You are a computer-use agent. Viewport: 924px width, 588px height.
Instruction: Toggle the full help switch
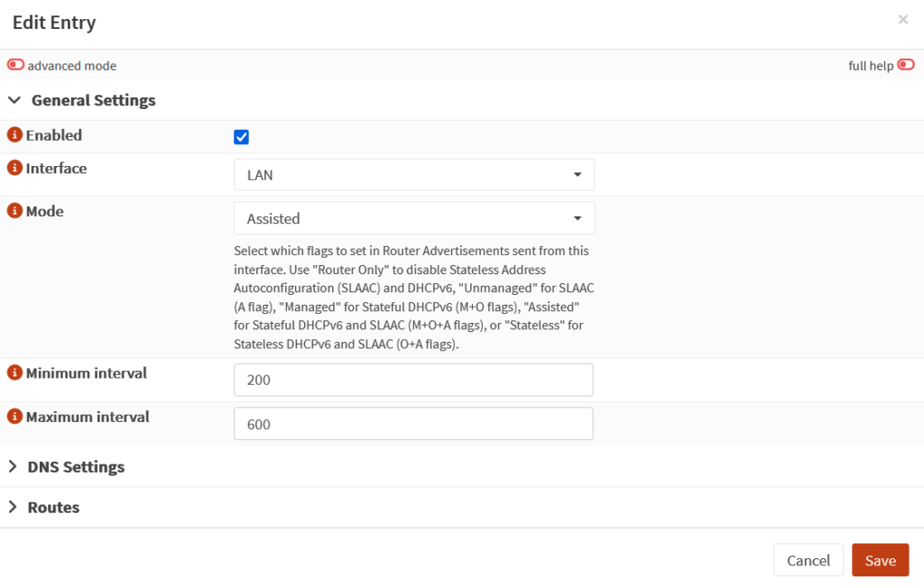click(905, 65)
